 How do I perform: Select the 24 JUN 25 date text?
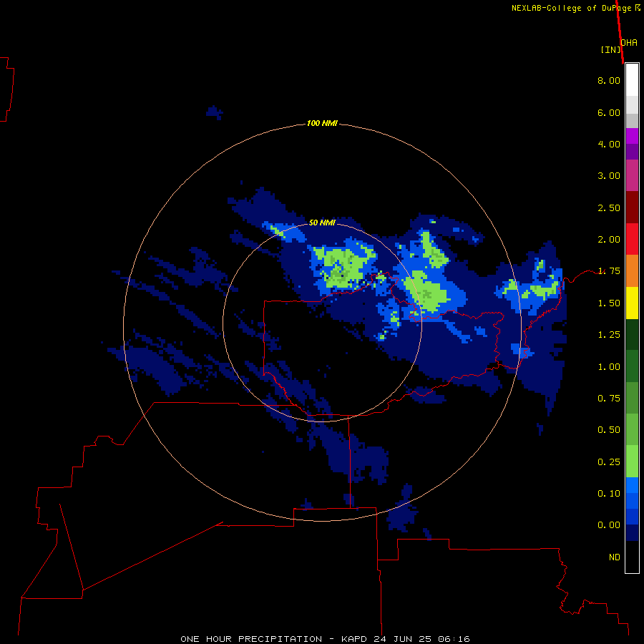click(x=403, y=639)
